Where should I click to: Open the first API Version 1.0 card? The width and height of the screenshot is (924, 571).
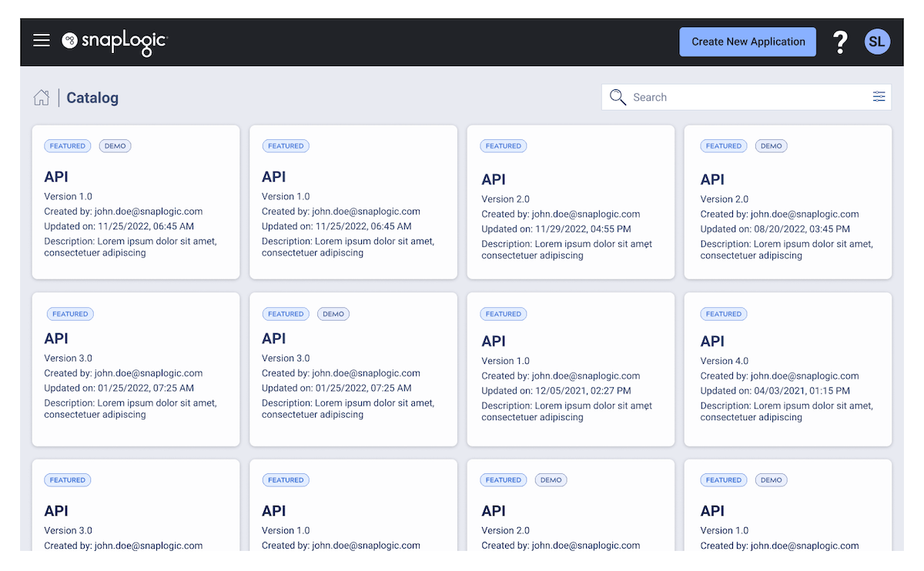pyautogui.click(x=136, y=202)
